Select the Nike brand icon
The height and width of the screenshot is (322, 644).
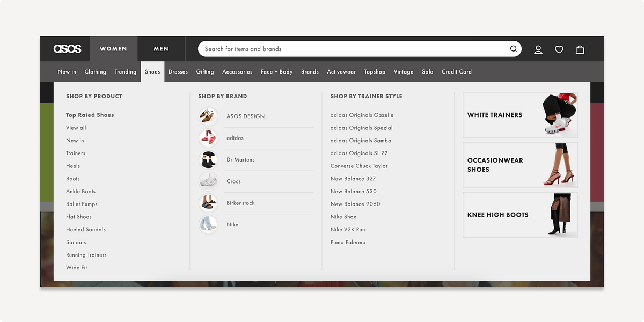208,224
